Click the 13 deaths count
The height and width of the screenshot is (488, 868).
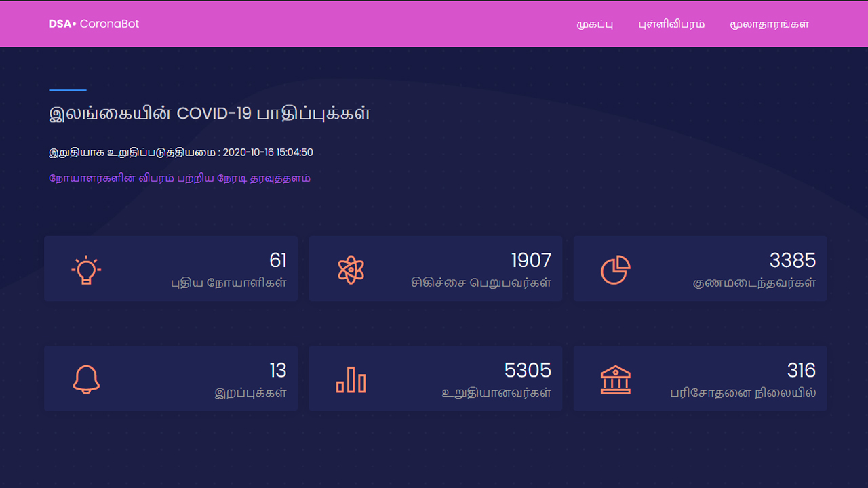pyautogui.click(x=278, y=370)
